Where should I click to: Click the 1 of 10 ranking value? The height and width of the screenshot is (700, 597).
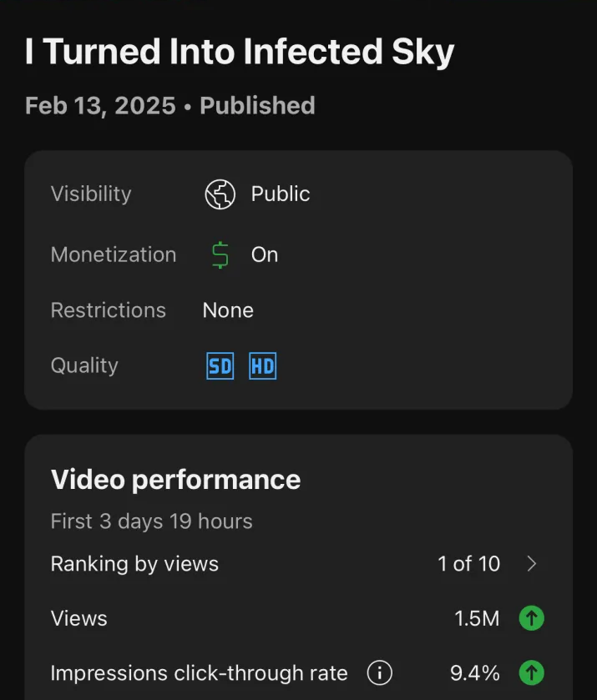coord(468,564)
